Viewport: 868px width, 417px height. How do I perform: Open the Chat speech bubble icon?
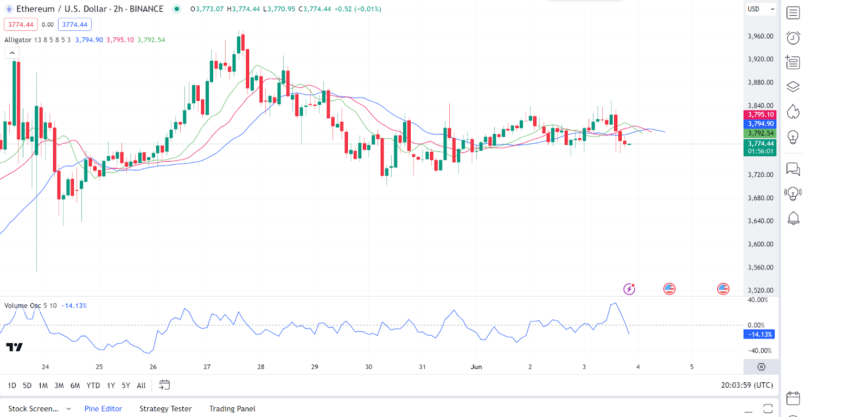click(x=793, y=169)
